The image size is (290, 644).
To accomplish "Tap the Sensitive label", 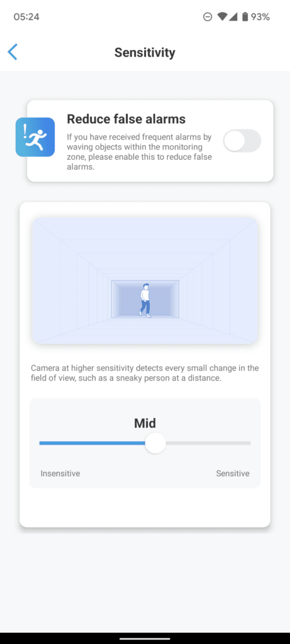I will (233, 474).
